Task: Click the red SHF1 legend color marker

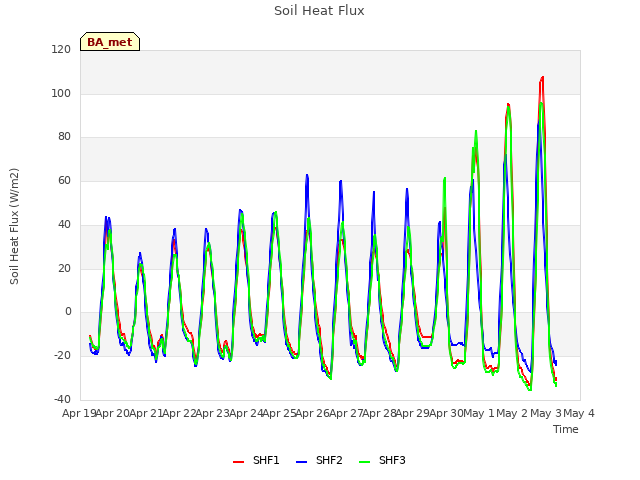Action: tap(238, 462)
